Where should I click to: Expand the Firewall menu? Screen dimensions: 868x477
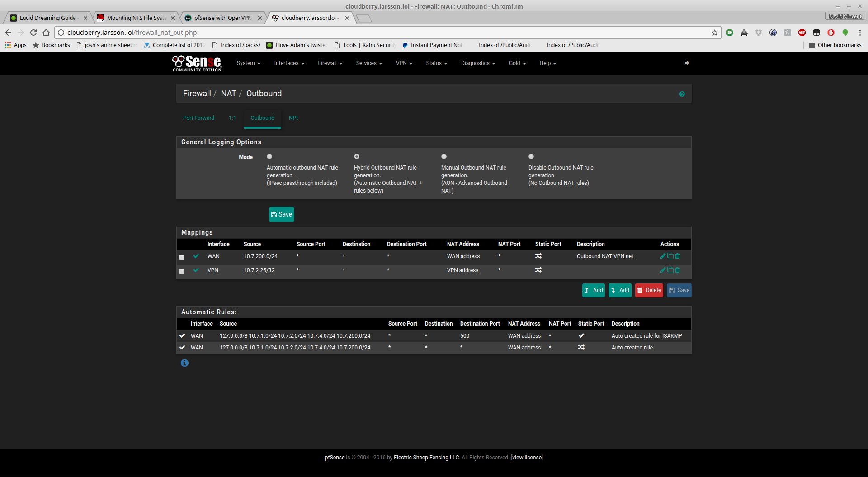click(330, 63)
